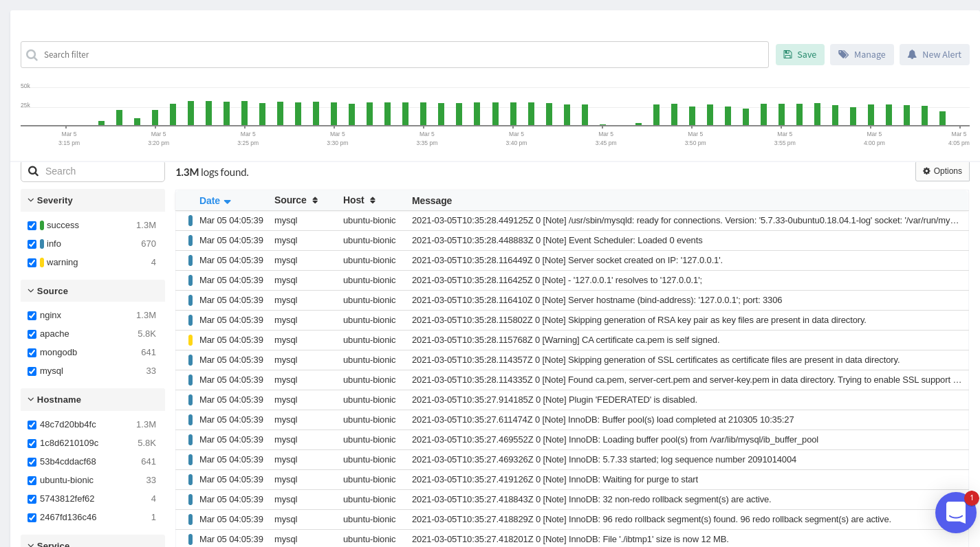Toggle hostname 53b4cddacf68 checkbox
This screenshot has width=980, height=547.
[32, 462]
